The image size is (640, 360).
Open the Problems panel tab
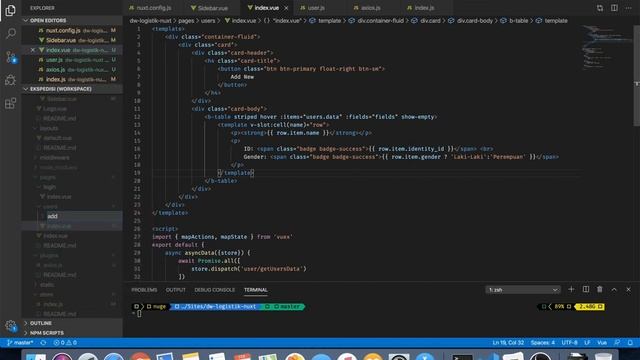coord(144,290)
